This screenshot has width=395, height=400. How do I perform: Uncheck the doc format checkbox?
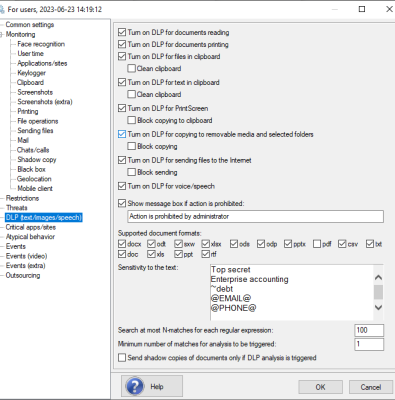point(122,254)
